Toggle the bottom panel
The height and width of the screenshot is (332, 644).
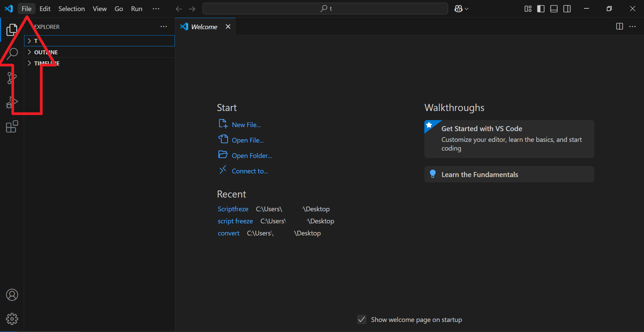[554, 9]
